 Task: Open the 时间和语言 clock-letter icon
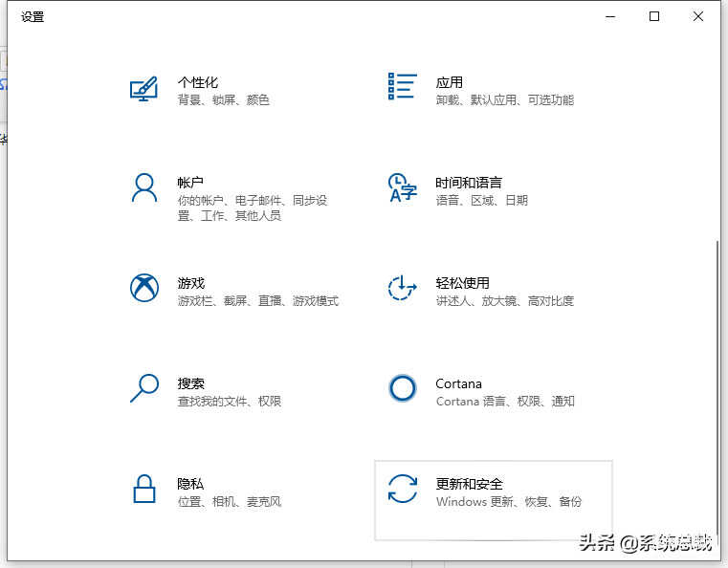(402, 188)
